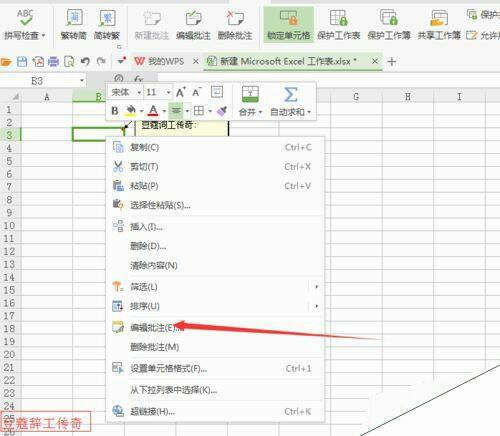Screen dimensions: 500x436
Task: Choose 删除批注(M) in the context menu
Action: coord(215,347)
